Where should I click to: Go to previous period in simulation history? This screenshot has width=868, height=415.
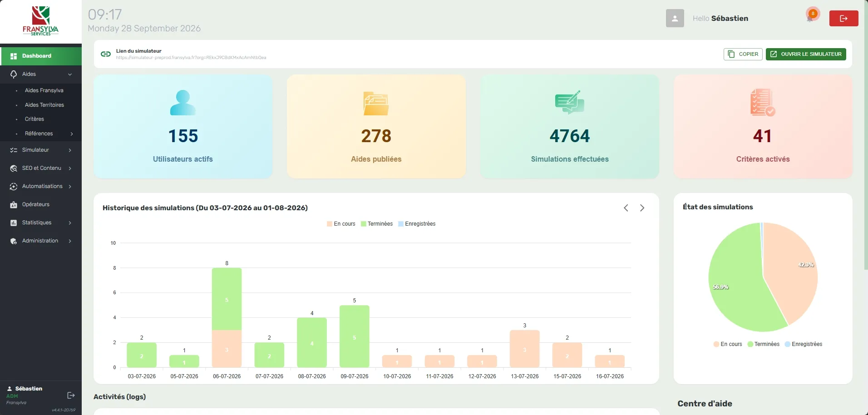(626, 208)
